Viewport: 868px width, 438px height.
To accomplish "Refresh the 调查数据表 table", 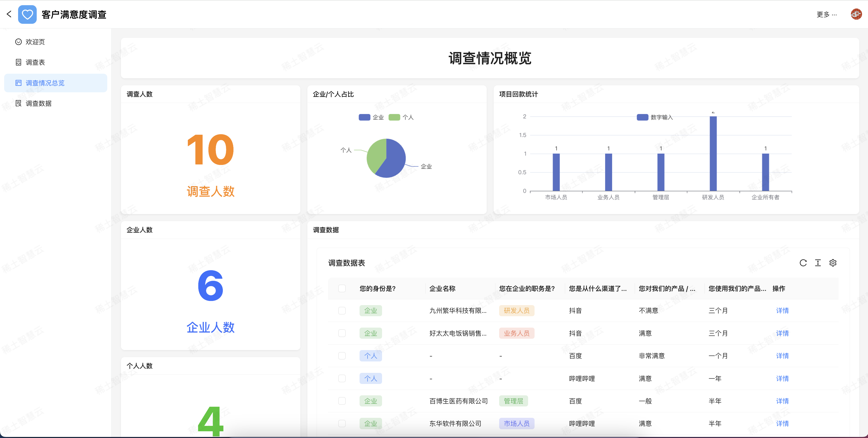I will click(803, 263).
